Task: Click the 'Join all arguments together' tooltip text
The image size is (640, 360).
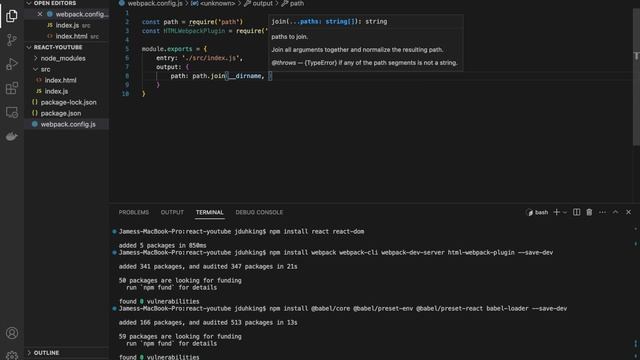Action: tap(357, 50)
